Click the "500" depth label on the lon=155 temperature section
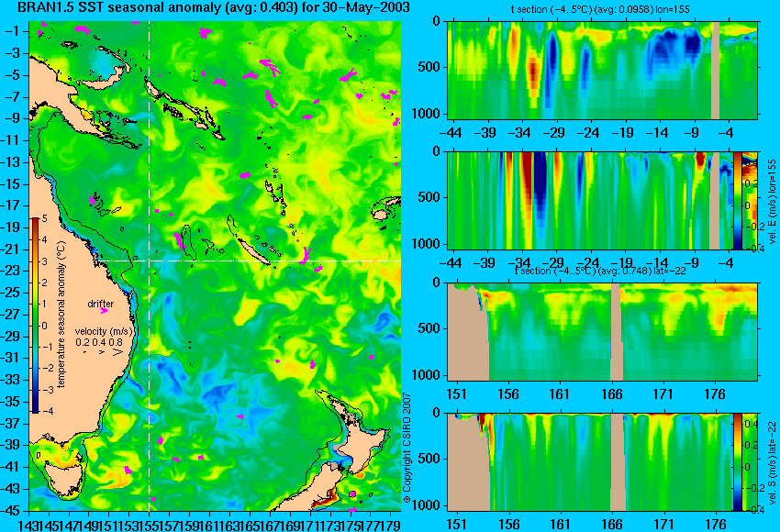The height and width of the screenshot is (532, 780). 429,67
